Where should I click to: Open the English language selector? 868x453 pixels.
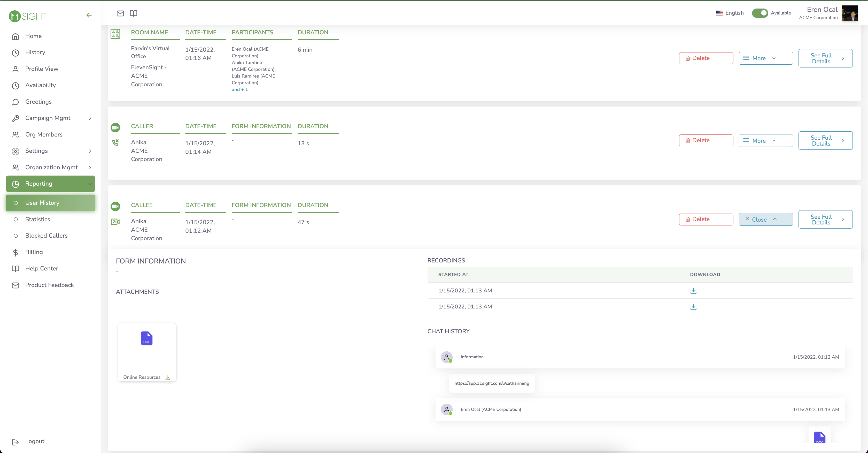(x=730, y=13)
